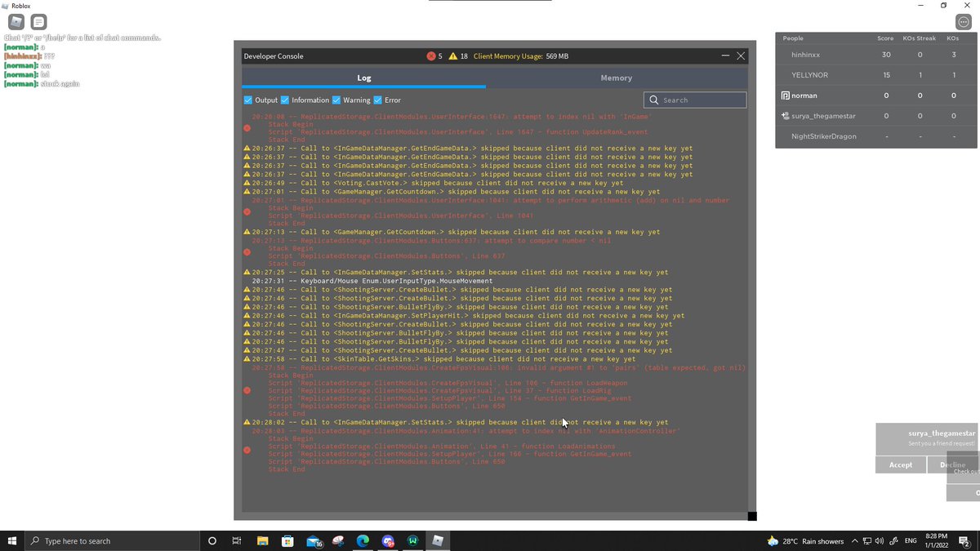Uncheck the Error filter checkbox
Image resolution: width=980 pixels, height=551 pixels.
pos(378,100)
